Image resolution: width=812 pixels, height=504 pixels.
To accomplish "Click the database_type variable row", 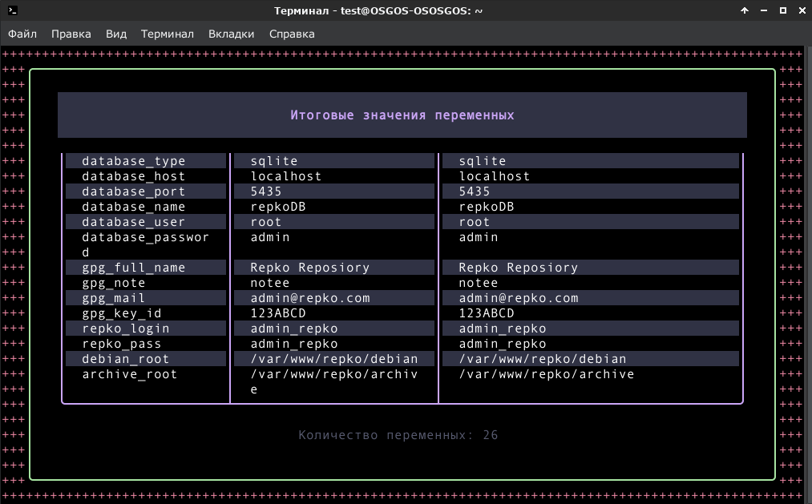I will coord(402,161).
